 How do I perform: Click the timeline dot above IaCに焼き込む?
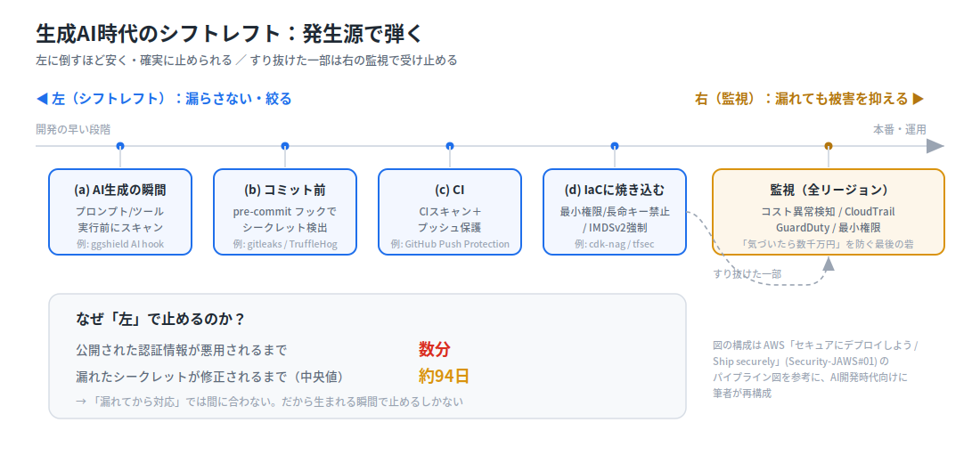[x=615, y=146]
